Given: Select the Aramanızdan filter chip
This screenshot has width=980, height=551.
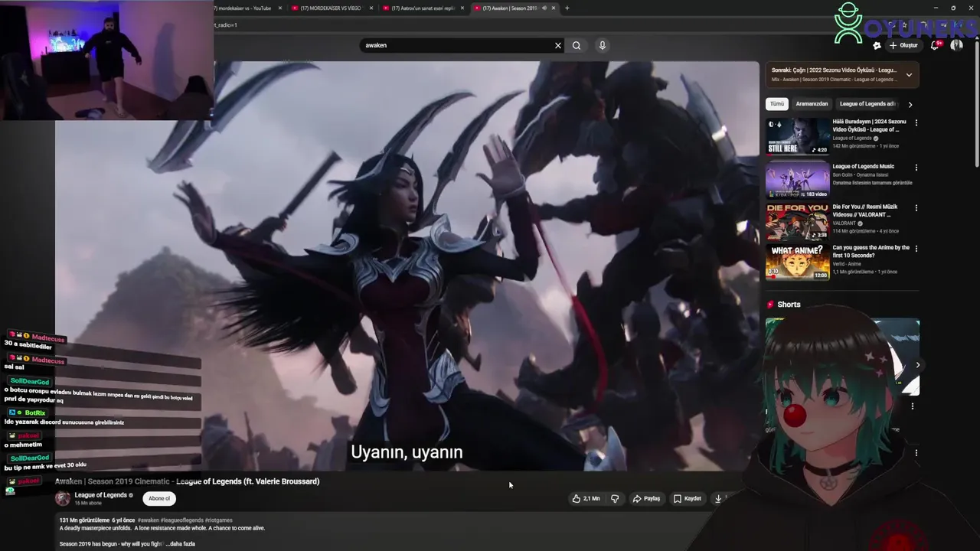Looking at the screenshot, I should (x=812, y=104).
